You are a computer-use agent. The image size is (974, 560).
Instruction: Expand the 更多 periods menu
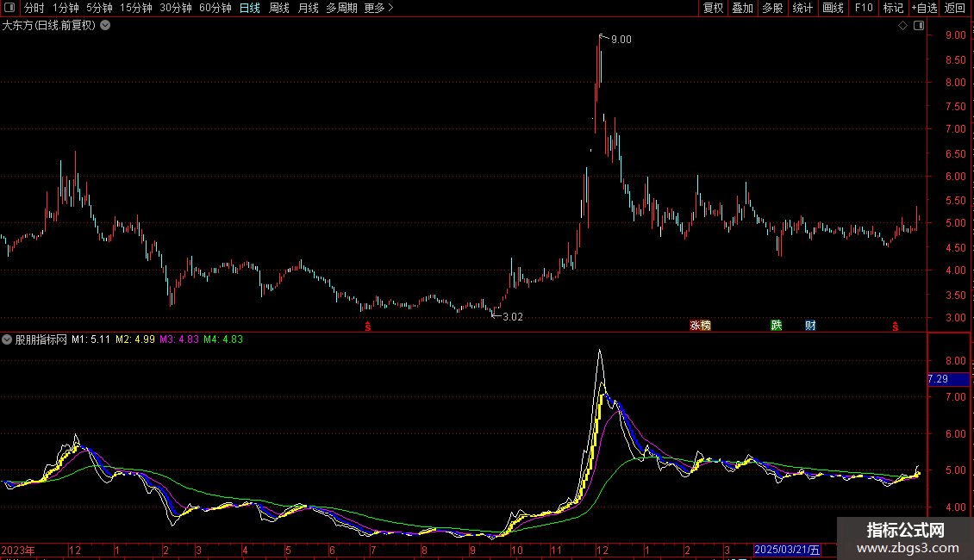click(379, 8)
